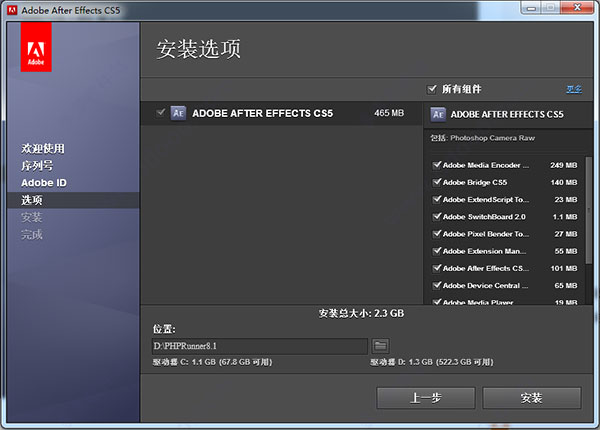Click the 更多 link

[574, 89]
